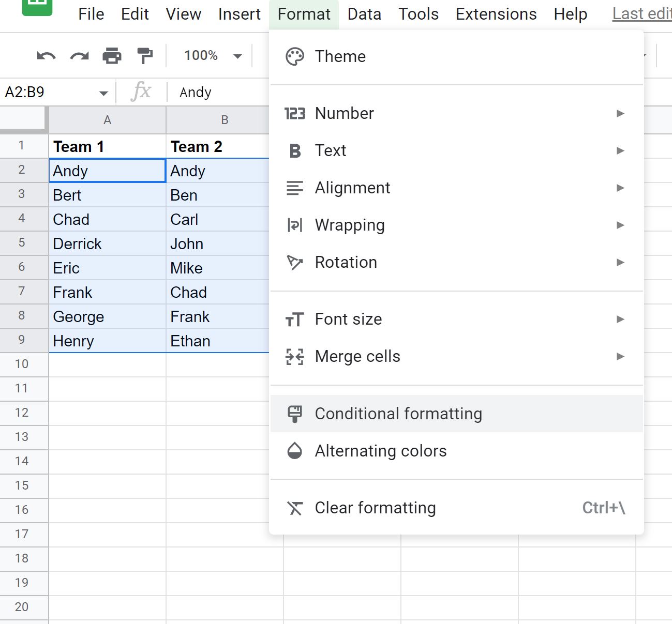
Task: Click the Undo arrow icon
Action: (x=46, y=56)
